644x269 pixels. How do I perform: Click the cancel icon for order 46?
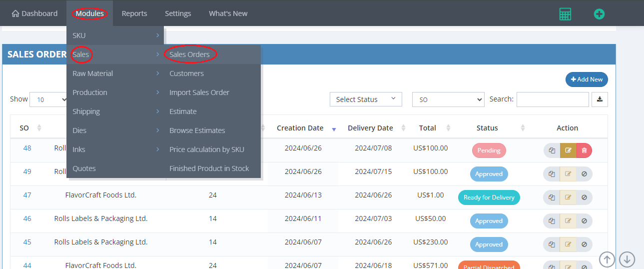(x=584, y=221)
